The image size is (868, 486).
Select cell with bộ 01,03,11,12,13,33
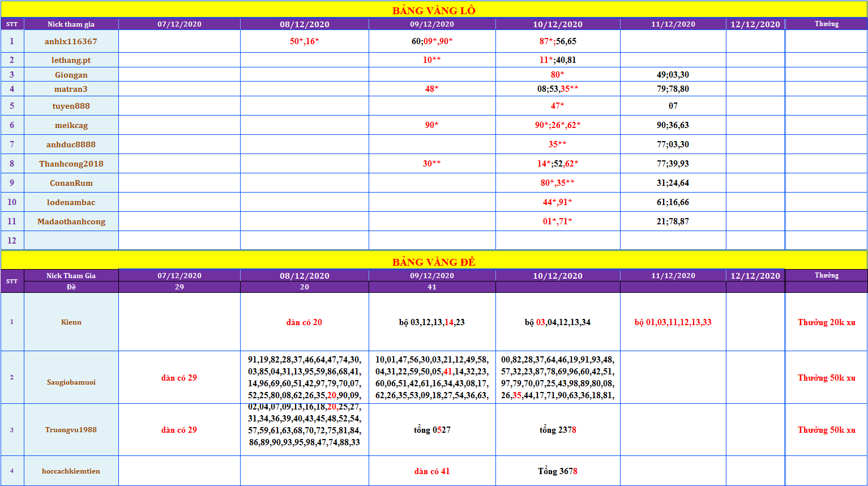click(673, 322)
